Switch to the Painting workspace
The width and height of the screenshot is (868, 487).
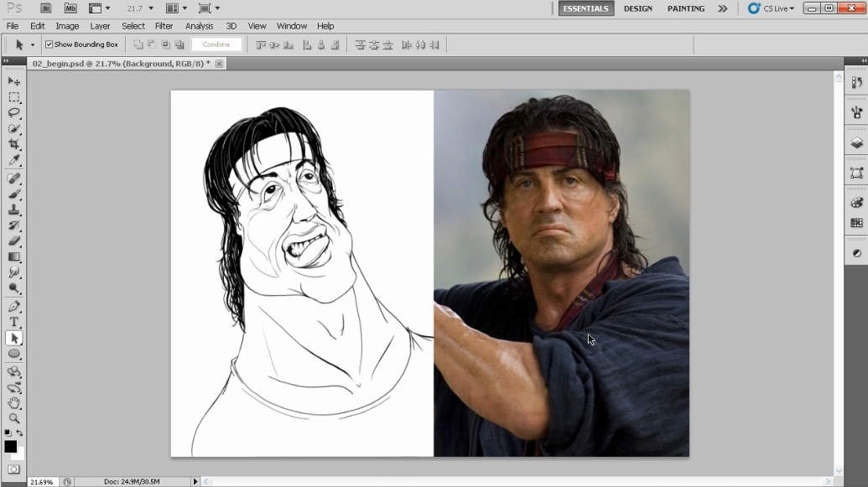tap(686, 8)
